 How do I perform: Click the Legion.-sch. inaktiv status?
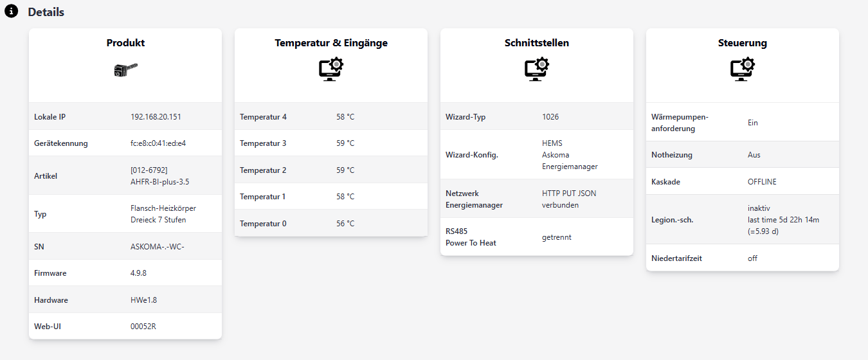point(759,208)
